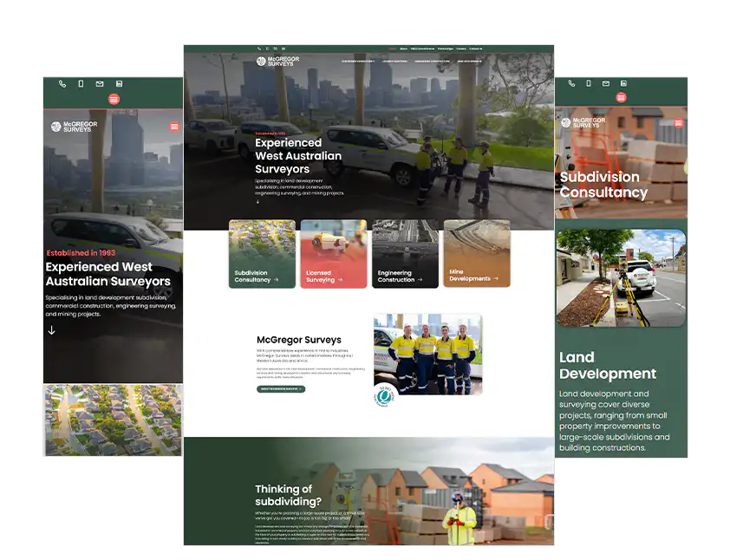The width and height of the screenshot is (756, 560).
Task: Click the aerial suburb photo in left mobile view
Action: [x=114, y=420]
